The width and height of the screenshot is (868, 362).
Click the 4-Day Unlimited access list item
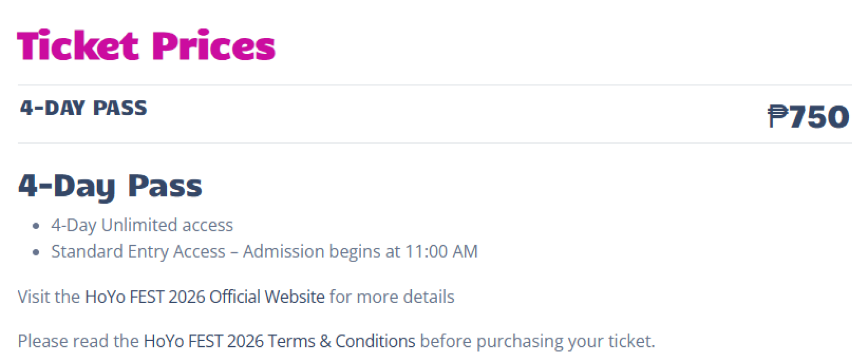(x=142, y=225)
